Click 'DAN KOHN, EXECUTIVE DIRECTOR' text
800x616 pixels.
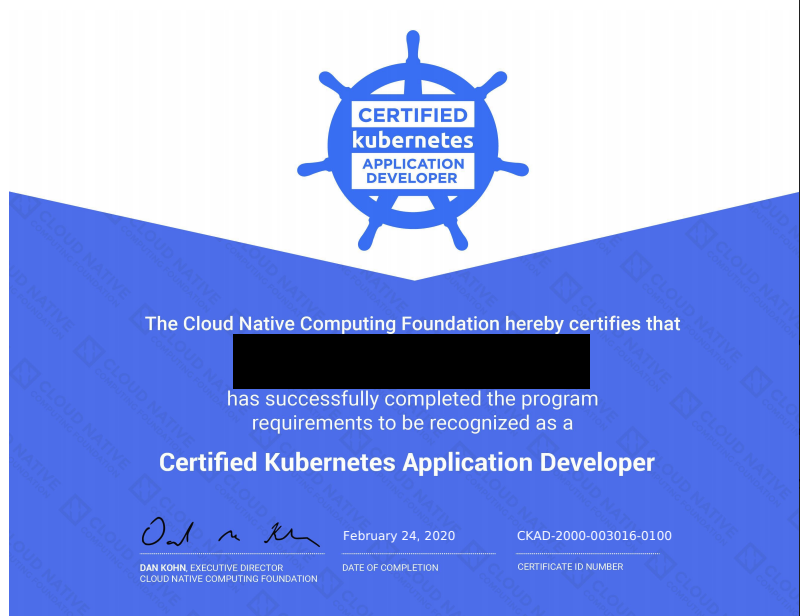pos(211,568)
